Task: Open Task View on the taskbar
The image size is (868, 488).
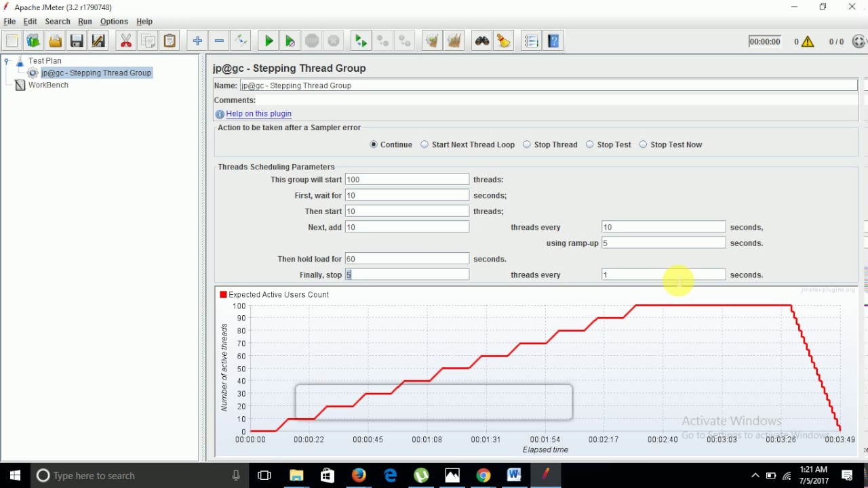Action: tap(264, 476)
